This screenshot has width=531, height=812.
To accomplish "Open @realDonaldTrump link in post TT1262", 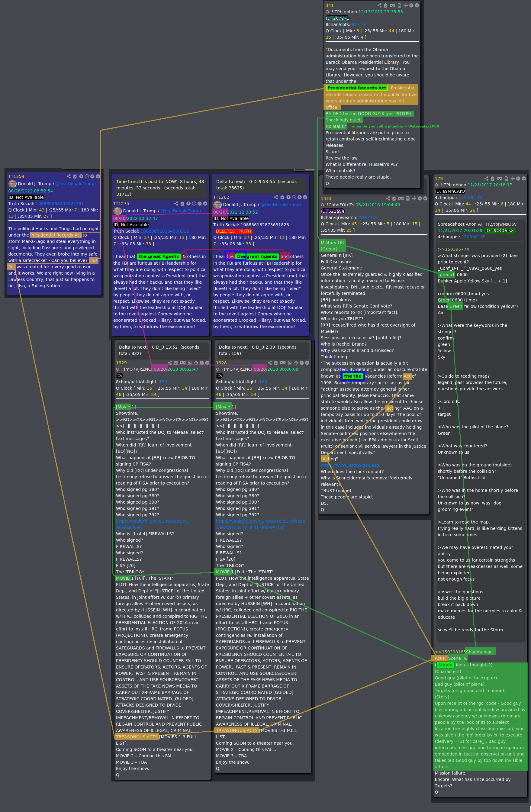I will pos(281,205).
